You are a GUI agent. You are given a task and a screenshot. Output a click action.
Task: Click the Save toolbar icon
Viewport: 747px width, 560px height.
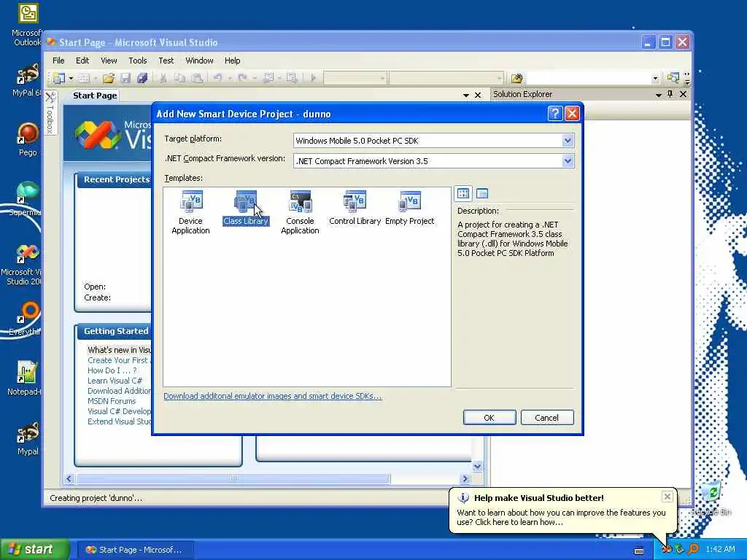click(x=125, y=78)
